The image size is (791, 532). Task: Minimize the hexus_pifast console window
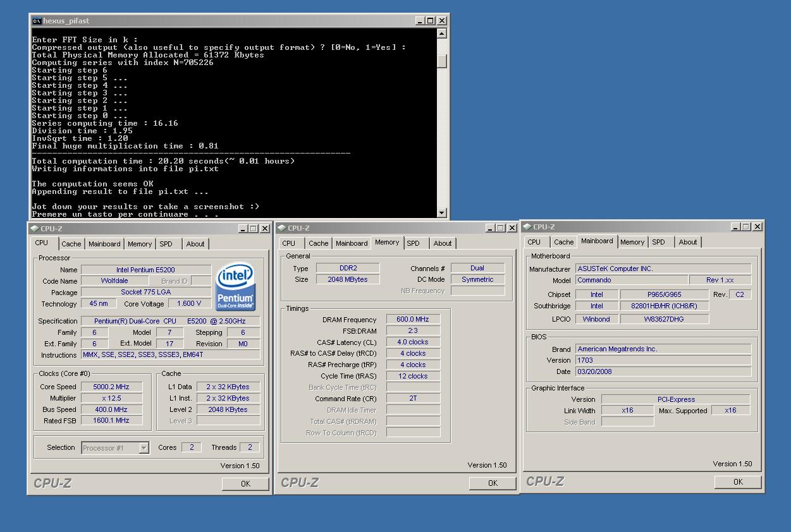(x=420, y=21)
